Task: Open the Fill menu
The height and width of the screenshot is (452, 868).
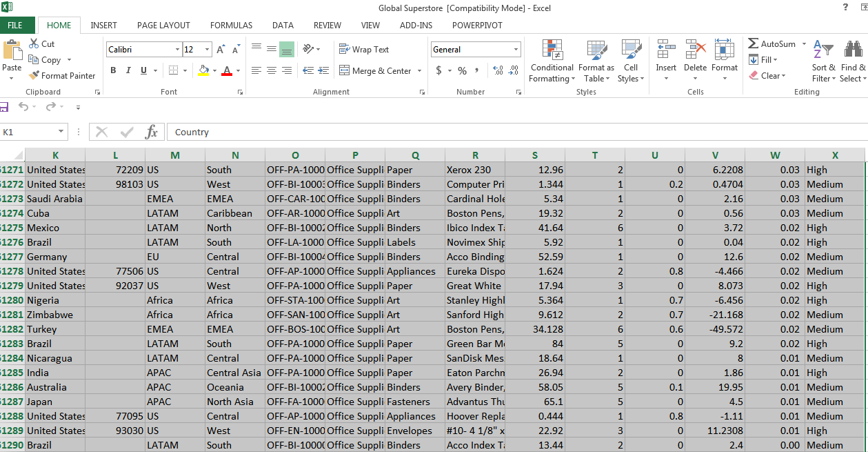Action: [x=763, y=60]
